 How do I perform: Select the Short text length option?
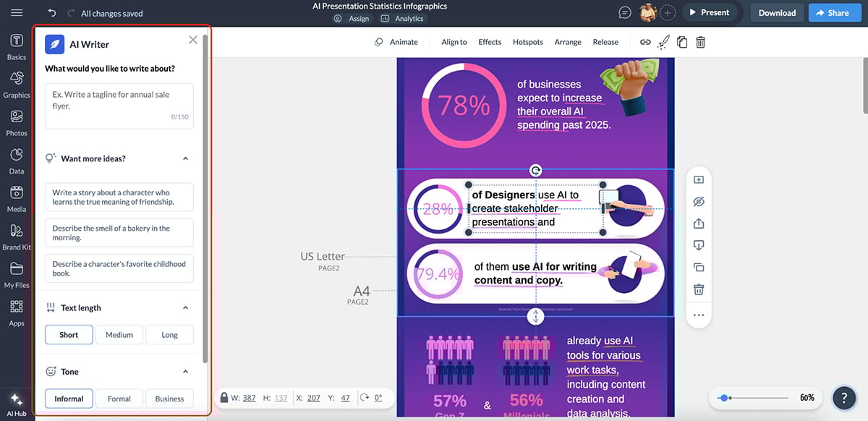pos(69,334)
